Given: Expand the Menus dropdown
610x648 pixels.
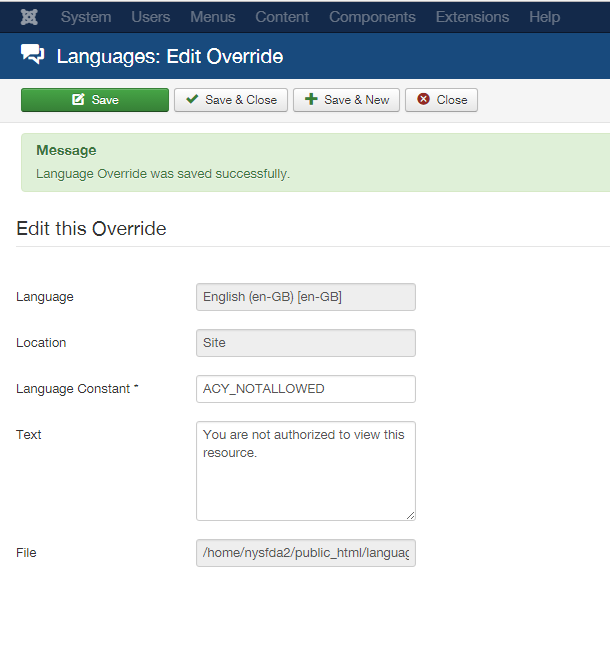Looking at the screenshot, I should click(212, 17).
